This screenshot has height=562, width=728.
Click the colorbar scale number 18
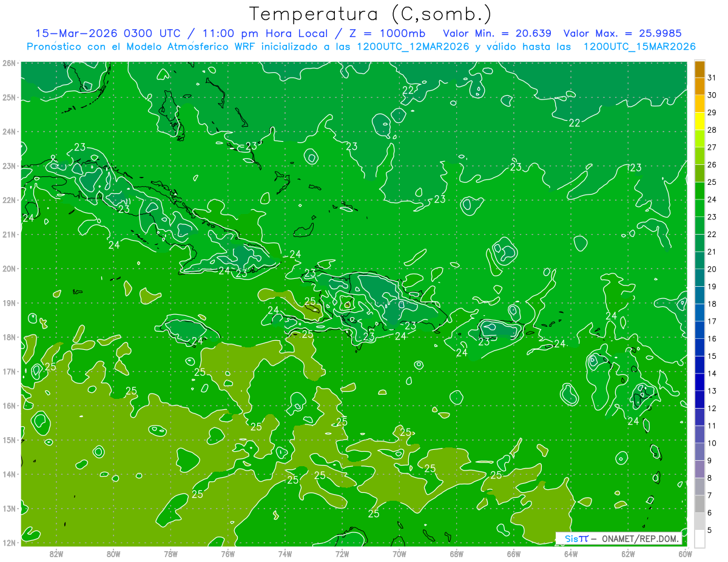(712, 304)
